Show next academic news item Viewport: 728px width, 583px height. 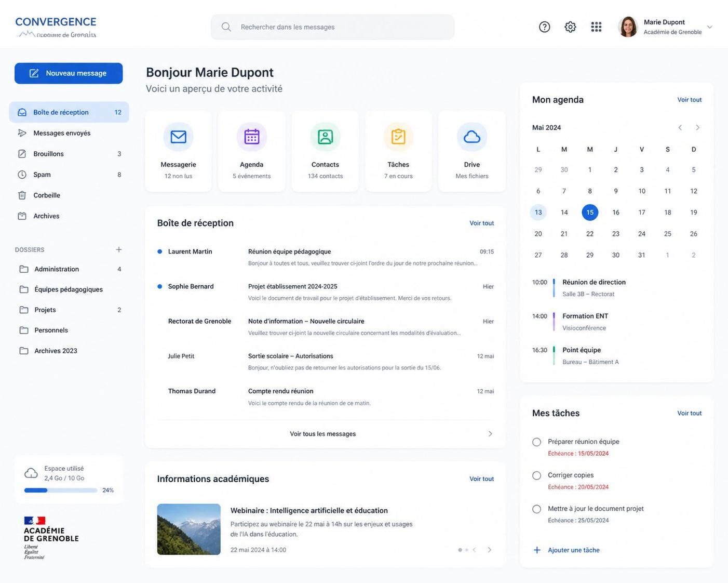coord(489,550)
